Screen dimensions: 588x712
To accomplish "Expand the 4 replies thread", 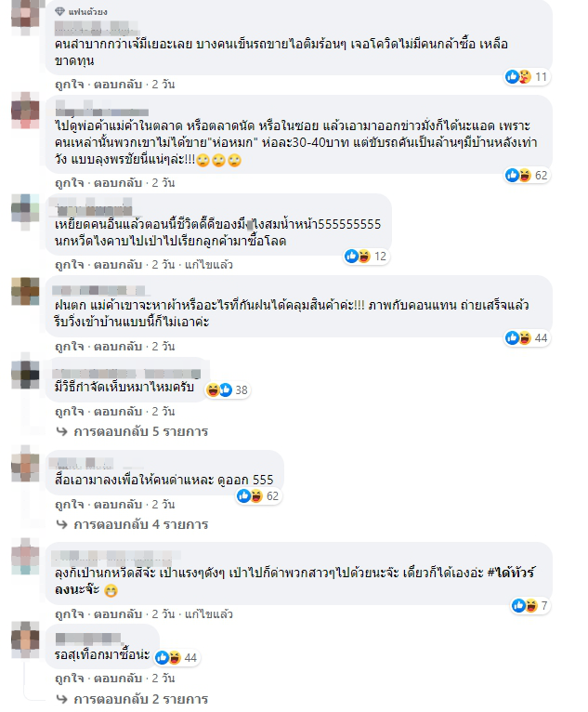I will tap(132, 524).
